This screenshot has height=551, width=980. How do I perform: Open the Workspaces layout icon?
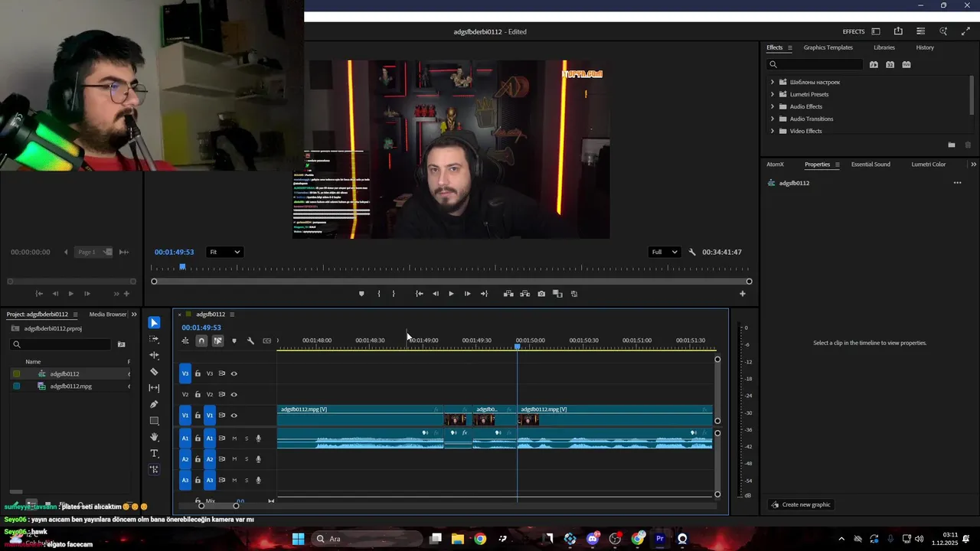(876, 31)
